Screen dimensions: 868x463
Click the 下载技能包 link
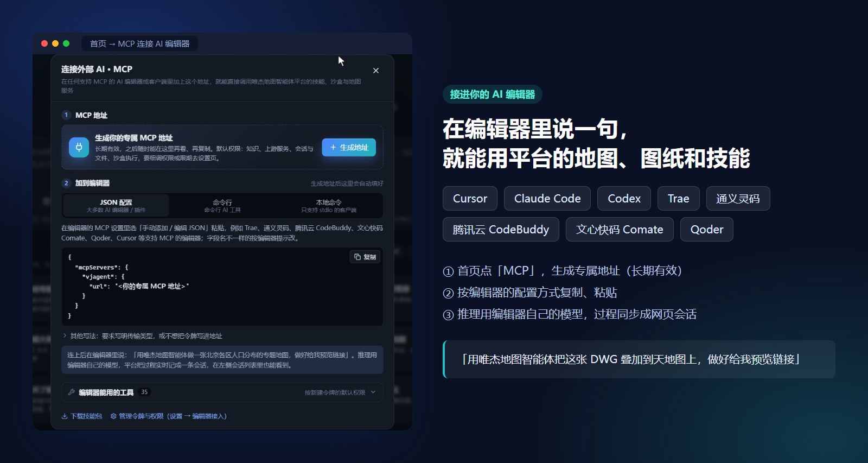(82, 416)
